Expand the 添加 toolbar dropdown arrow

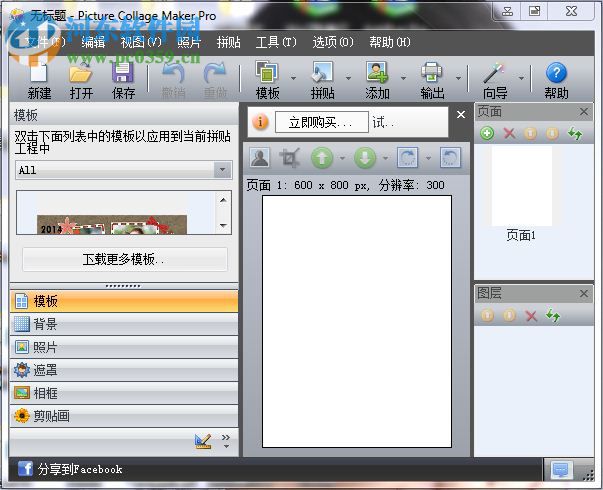403,78
